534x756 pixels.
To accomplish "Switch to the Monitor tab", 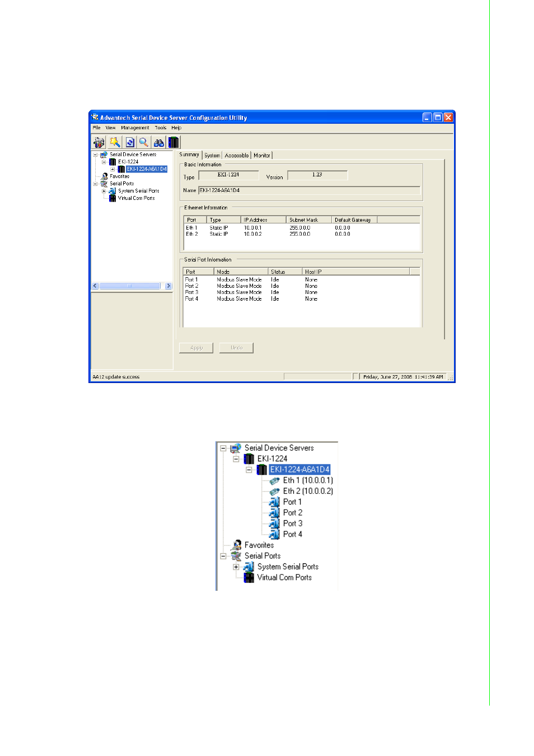I will pos(262,156).
